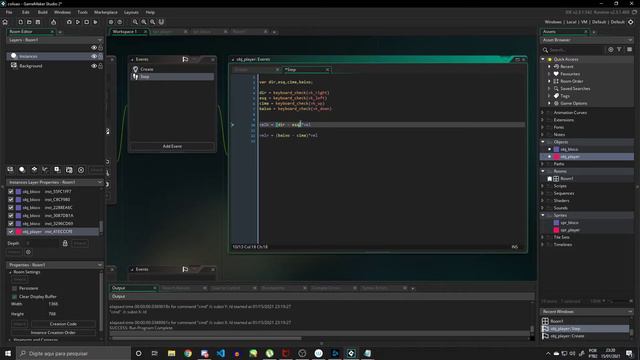This screenshot has width=640, height=360.
Task: Lock the Instances layer
Action: pos(100,56)
